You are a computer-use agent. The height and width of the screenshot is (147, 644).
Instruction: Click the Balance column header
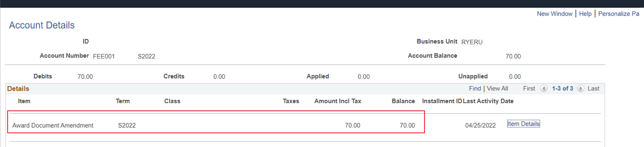click(403, 101)
